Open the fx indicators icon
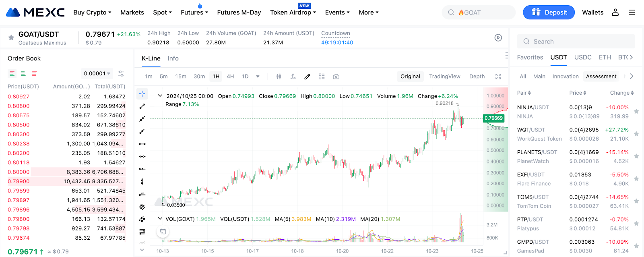 click(x=293, y=77)
